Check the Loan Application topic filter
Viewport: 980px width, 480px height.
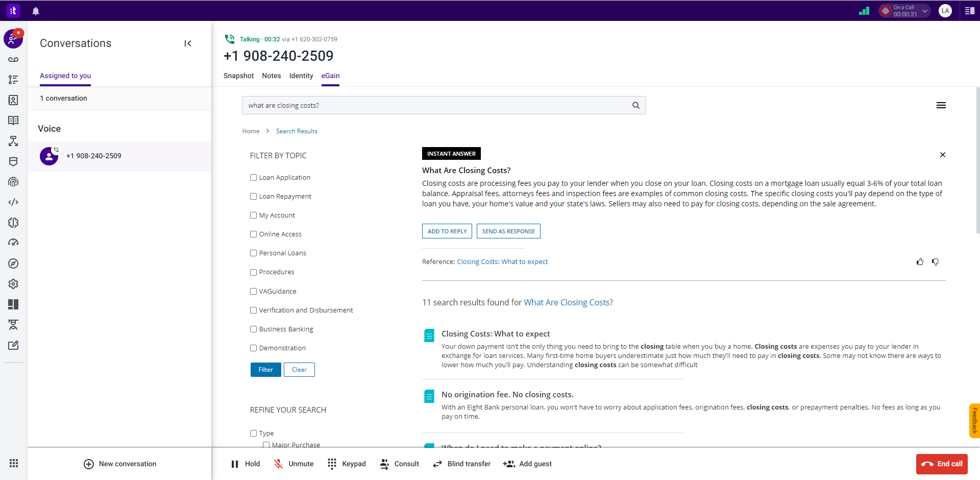[x=253, y=177]
